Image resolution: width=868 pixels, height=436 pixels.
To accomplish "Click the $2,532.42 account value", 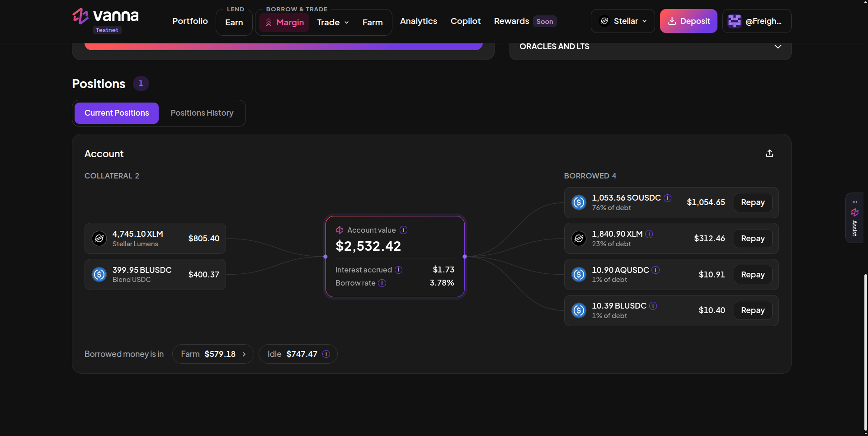I will pos(368,246).
